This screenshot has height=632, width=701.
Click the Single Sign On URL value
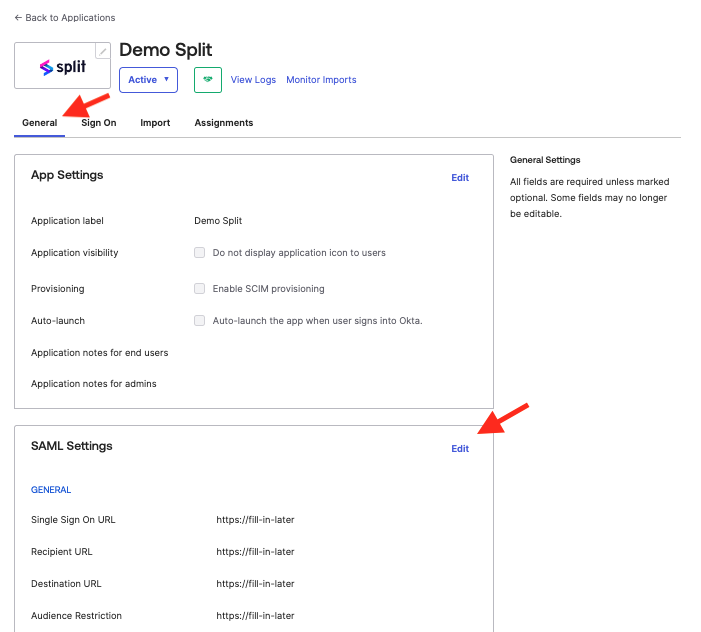[x=255, y=520]
